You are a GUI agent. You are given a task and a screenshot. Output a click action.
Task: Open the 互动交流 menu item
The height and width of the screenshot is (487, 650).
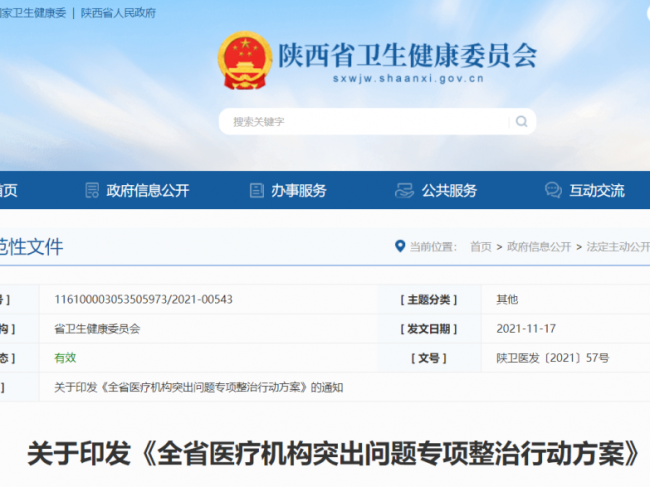tap(597, 190)
